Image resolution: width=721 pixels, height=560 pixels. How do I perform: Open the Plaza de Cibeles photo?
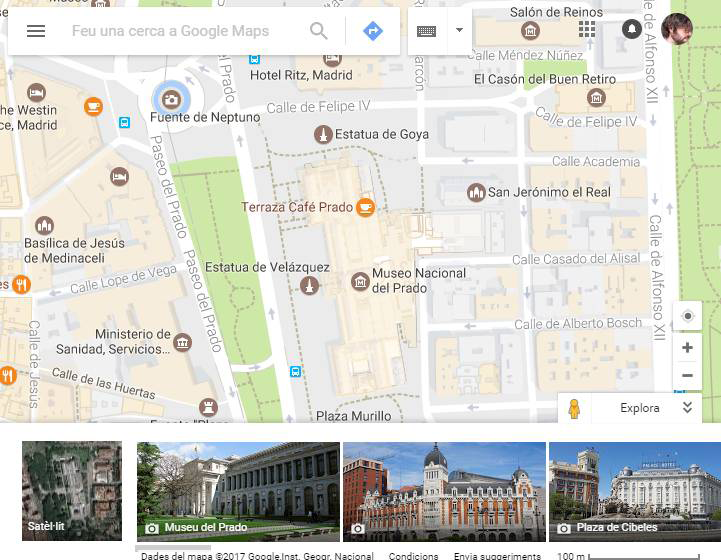(x=634, y=491)
